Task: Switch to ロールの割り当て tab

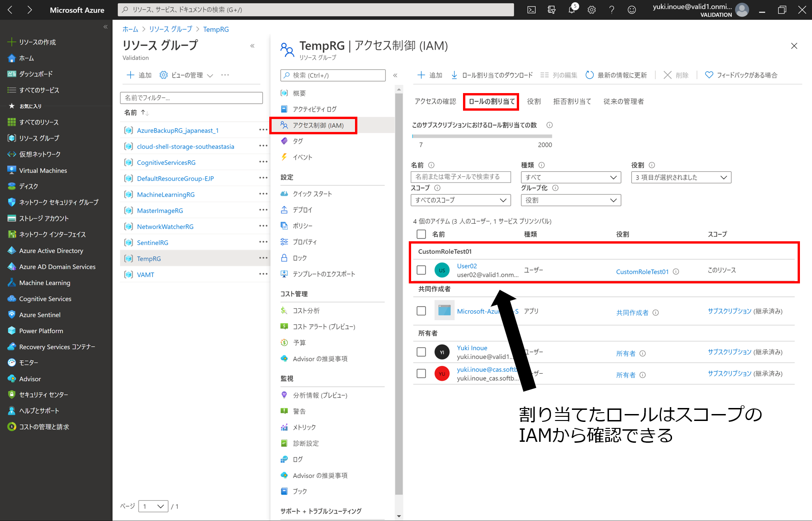Action: click(x=492, y=101)
